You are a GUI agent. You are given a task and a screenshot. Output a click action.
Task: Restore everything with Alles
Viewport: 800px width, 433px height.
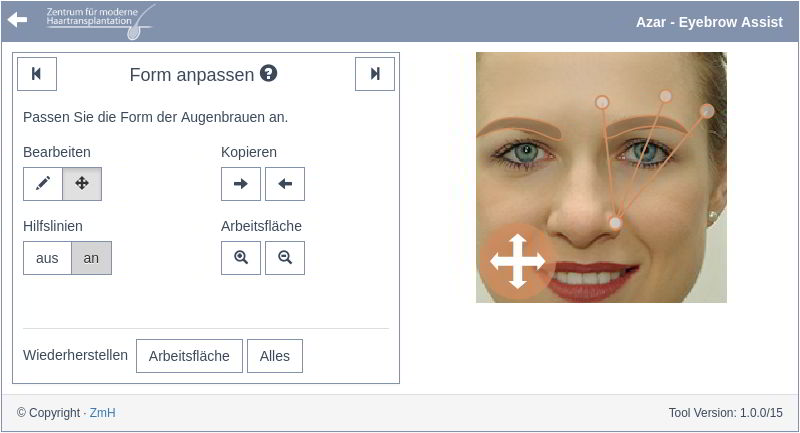(274, 356)
